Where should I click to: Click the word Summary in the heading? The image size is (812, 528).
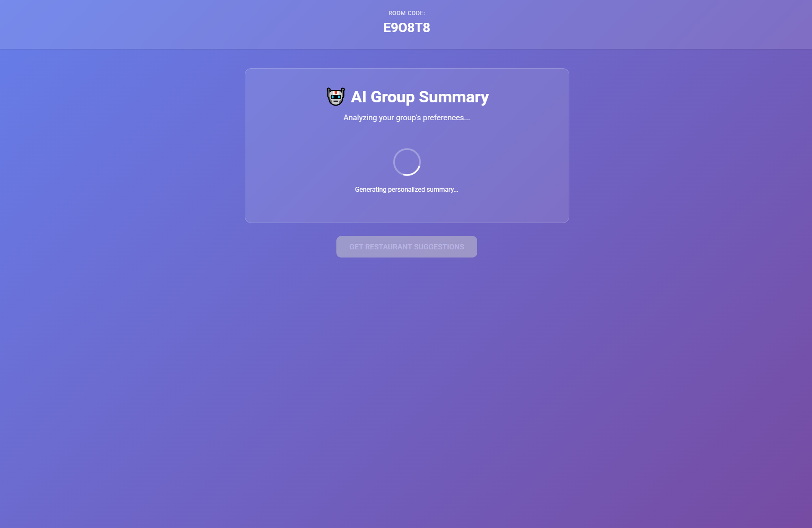454,97
